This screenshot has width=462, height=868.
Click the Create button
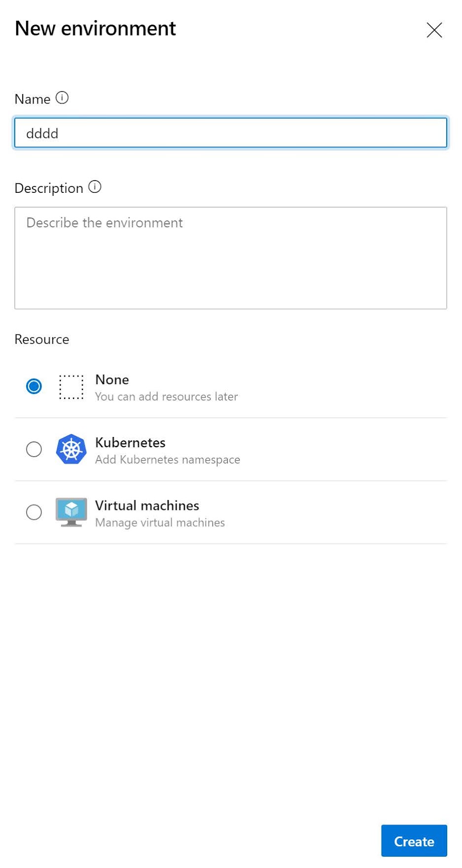point(414,841)
